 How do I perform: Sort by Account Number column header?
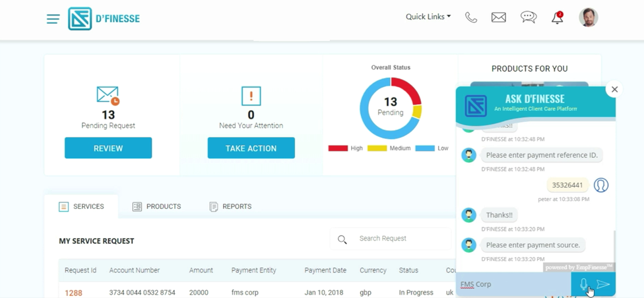point(135,270)
